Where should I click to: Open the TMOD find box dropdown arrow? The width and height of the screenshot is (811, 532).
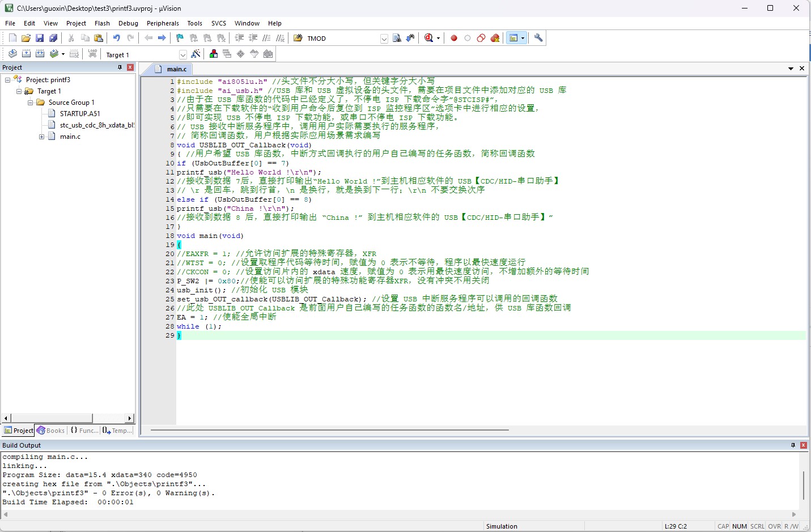tap(384, 39)
